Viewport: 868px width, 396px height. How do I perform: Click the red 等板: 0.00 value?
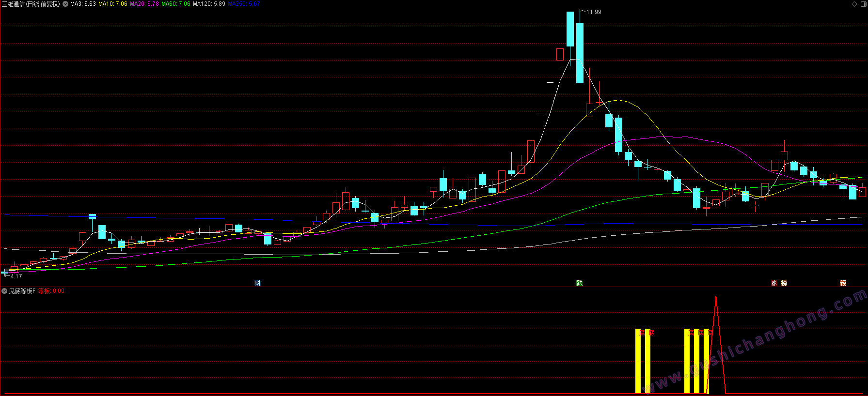click(x=51, y=291)
